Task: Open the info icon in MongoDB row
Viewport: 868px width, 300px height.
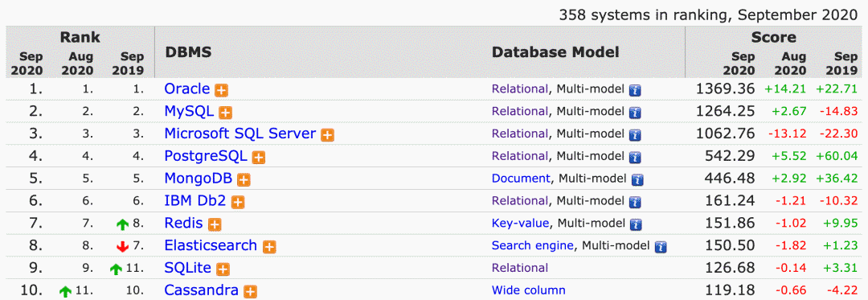Action: [637, 180]
